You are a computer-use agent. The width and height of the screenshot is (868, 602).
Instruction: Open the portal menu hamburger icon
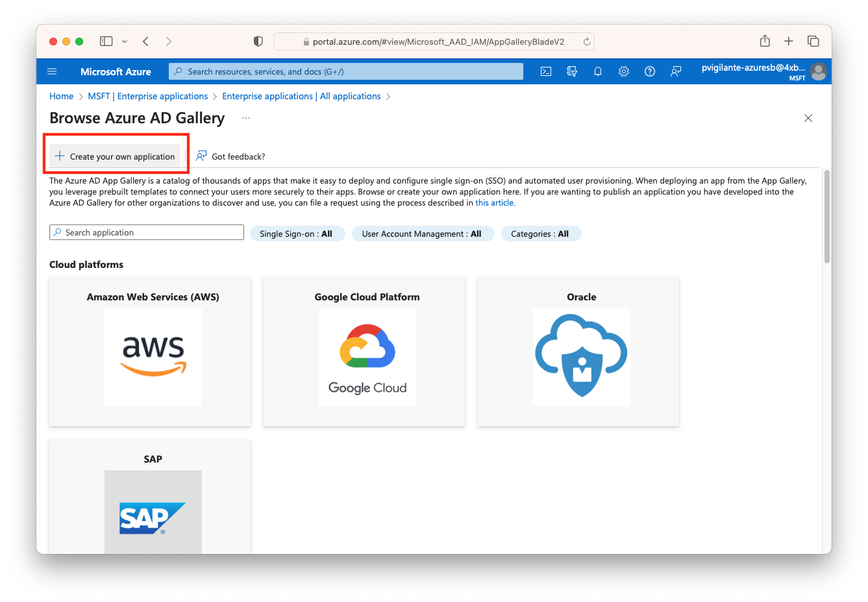point(52,71)
